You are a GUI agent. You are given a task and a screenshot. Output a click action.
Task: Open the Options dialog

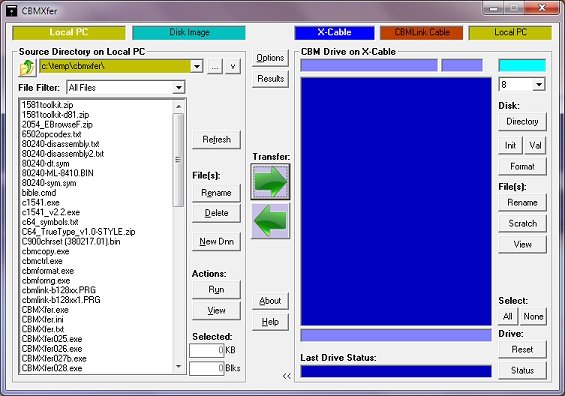tap(270, 58)
